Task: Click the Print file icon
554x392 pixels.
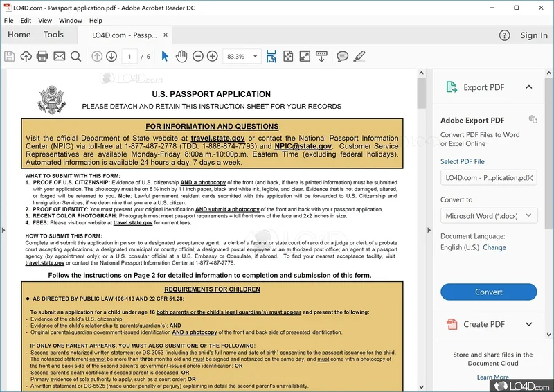Action: [42, 56]
